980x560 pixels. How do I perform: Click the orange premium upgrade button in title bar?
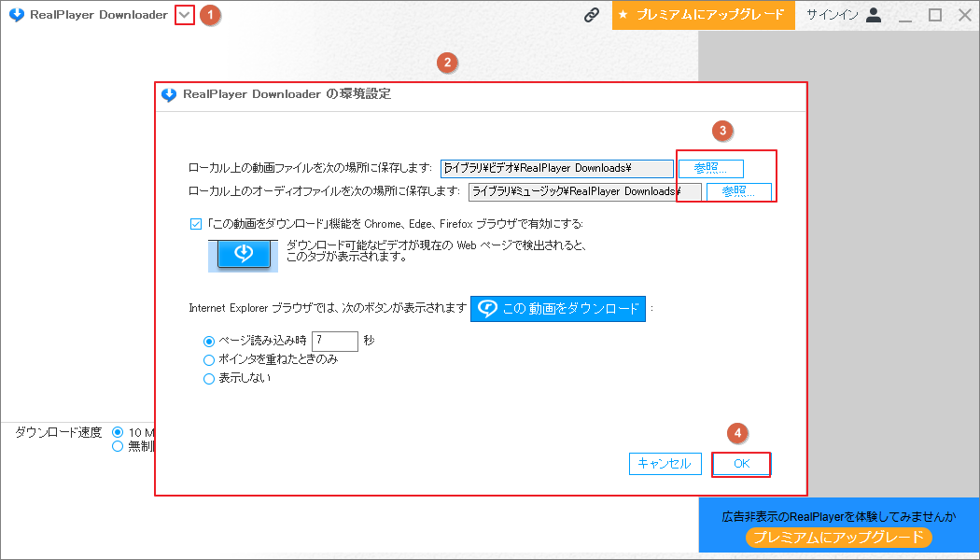coord(703,15)
